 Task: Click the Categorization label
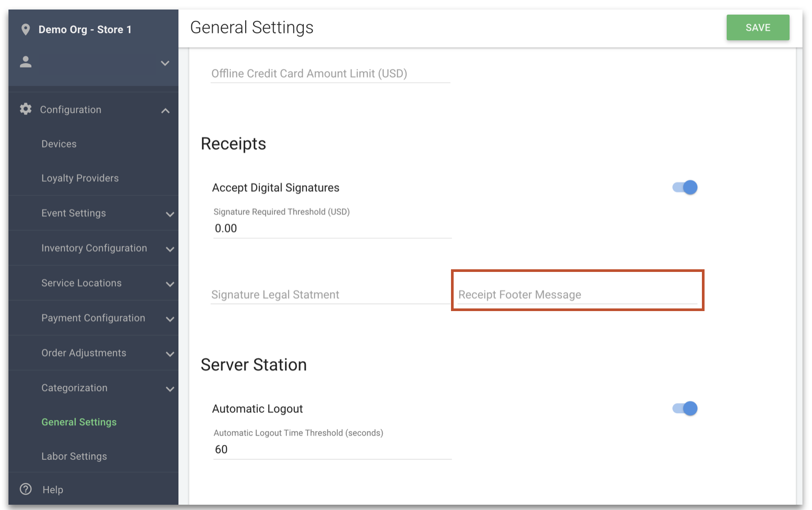[x=75, y=388]
